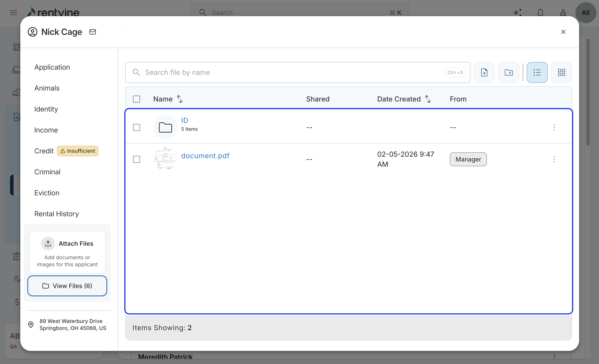
Task: Open the document.pdf file link
Action: [x=205, y=156]
